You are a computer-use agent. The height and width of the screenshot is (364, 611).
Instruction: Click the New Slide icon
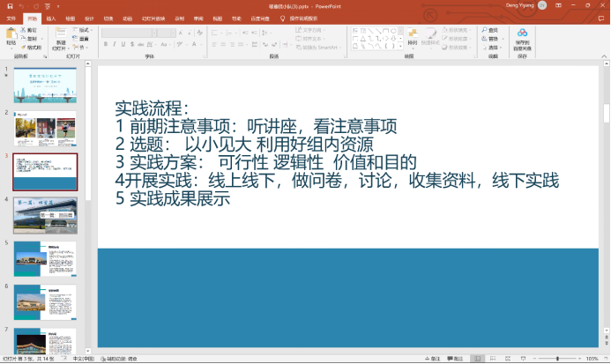click(x=61, y=33)
